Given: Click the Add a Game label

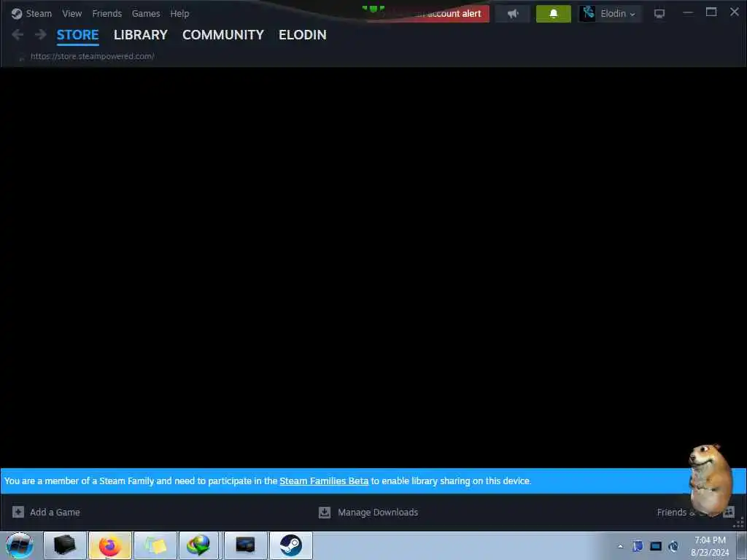Looking at the screenshot, I should tap(55, 513).
